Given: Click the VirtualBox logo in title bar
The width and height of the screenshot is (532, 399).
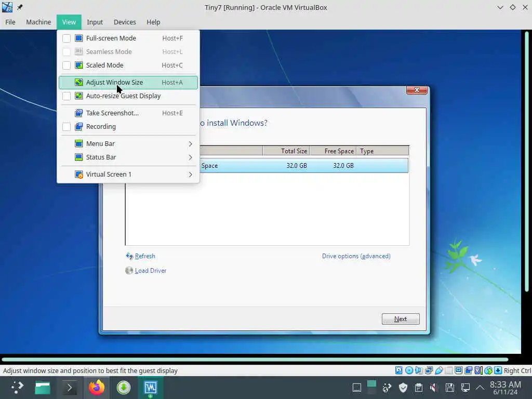Looking at the screenshot, I should pos(7,7).
